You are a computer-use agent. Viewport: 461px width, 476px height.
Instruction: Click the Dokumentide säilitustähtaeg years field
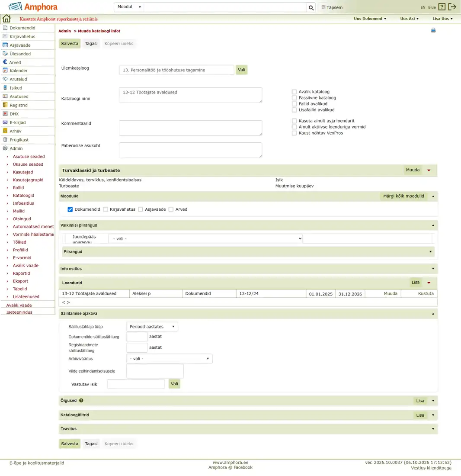(137, 337)
